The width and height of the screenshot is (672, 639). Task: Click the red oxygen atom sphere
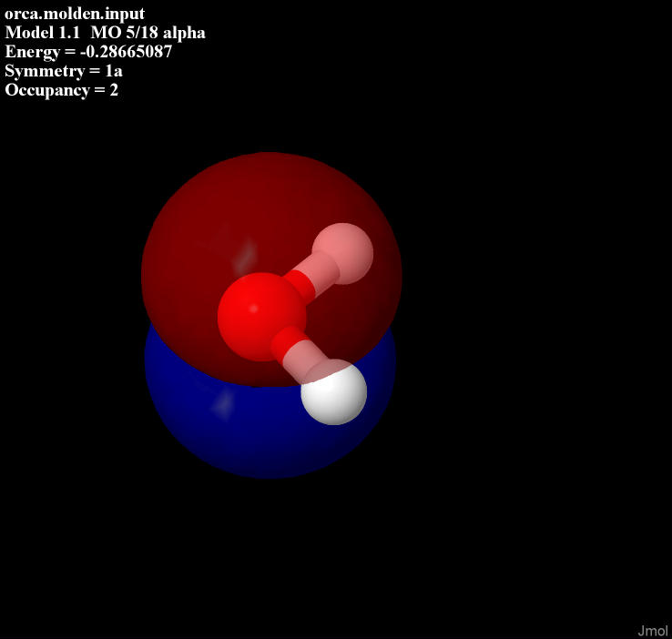(261, 317)
